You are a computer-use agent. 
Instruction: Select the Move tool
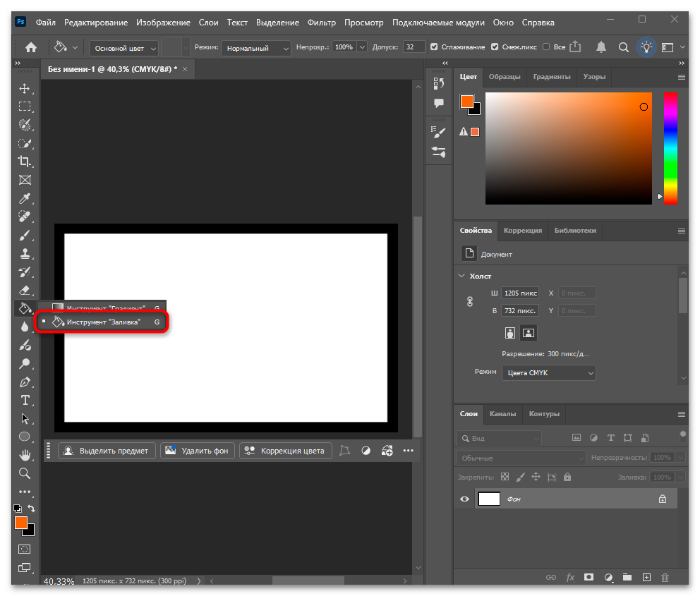pos(25,88)
